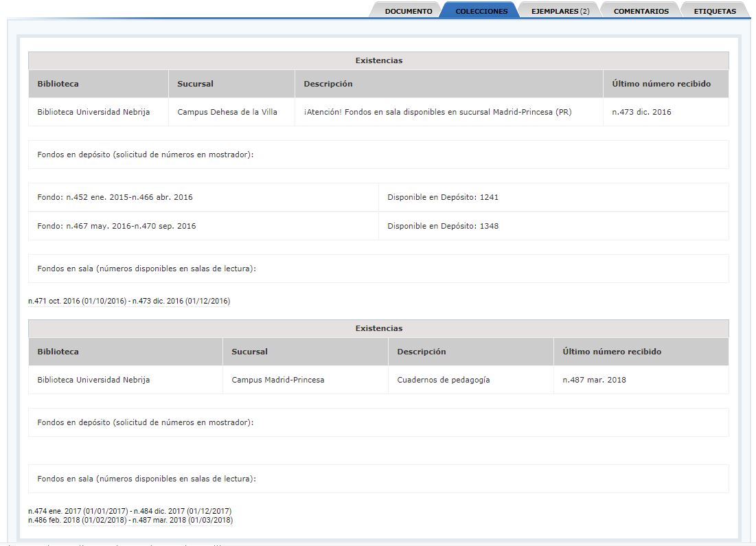This screenshot has width=756, height=546.
Task: Click Disponible en Depósito: 1348 cell
Action: coord(443,226)
